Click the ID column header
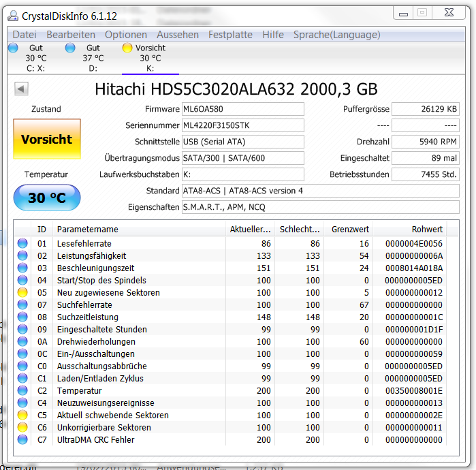The image size is (476, 470). pyautogui.click(x=42, y=230)
